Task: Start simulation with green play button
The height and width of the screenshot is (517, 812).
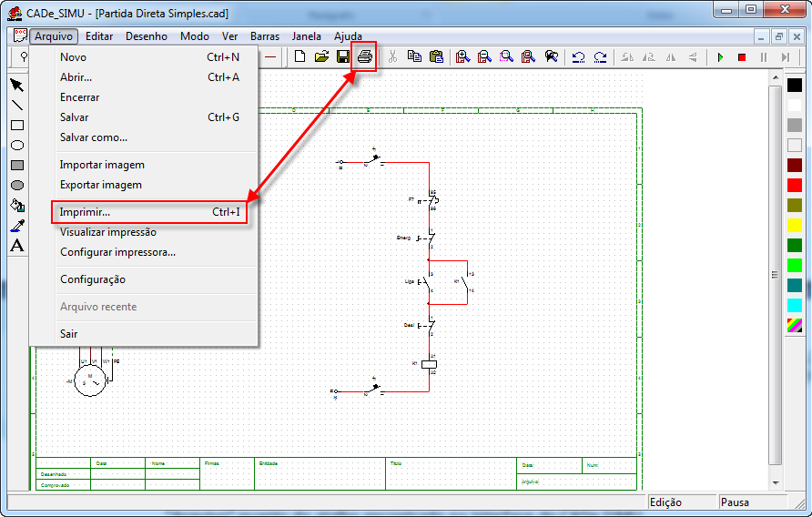Action: click(x=720, y=56)
